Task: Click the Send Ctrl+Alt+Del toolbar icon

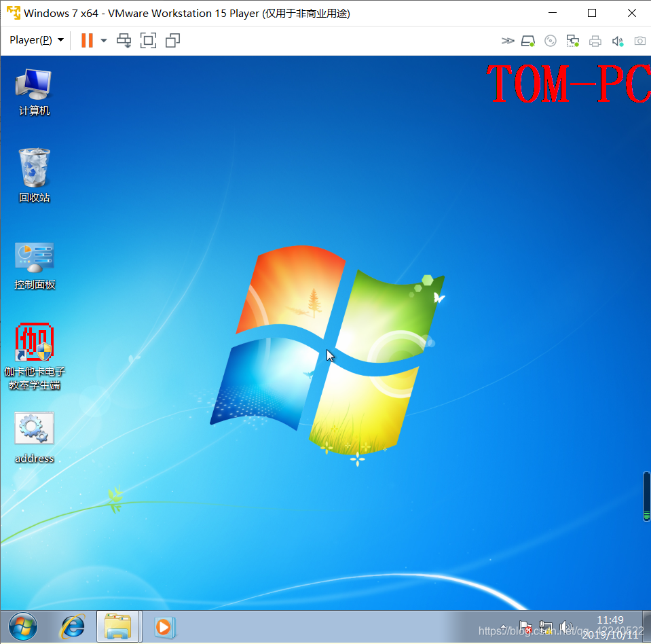Action: (x=124, y=40)
